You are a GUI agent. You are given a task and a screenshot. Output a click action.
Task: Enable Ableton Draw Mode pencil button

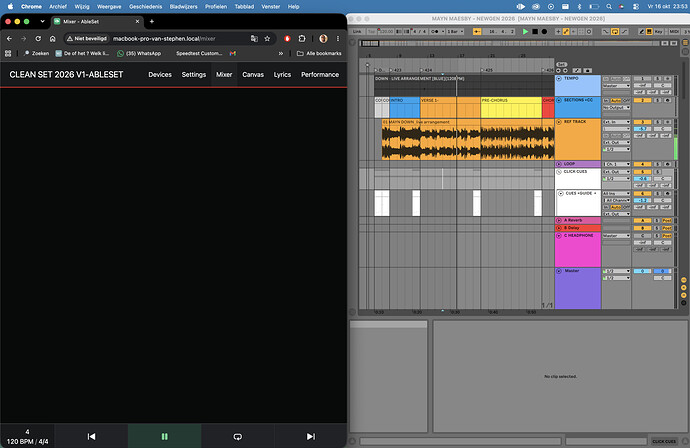[x=642, y=32]
